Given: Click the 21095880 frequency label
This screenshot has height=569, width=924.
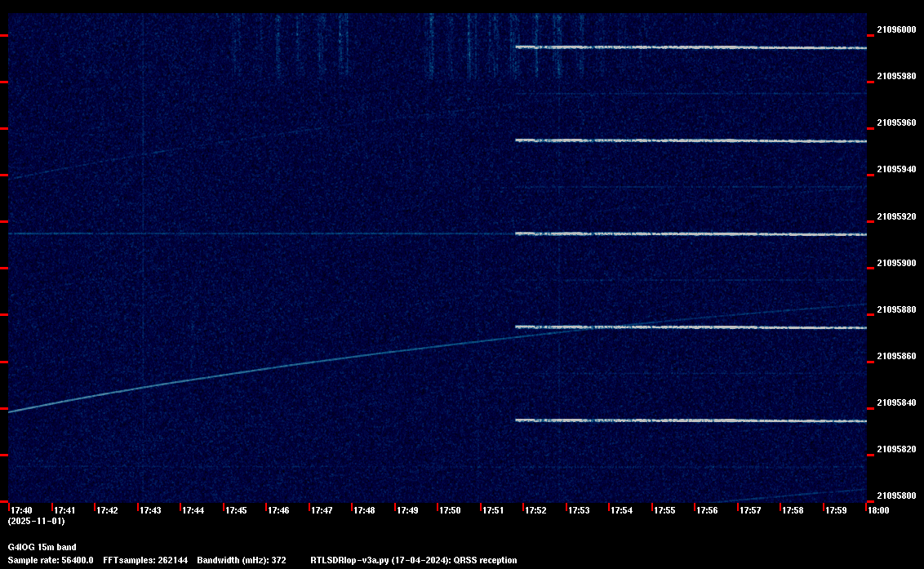Looking at the screenshot, I should pos(896,309).
